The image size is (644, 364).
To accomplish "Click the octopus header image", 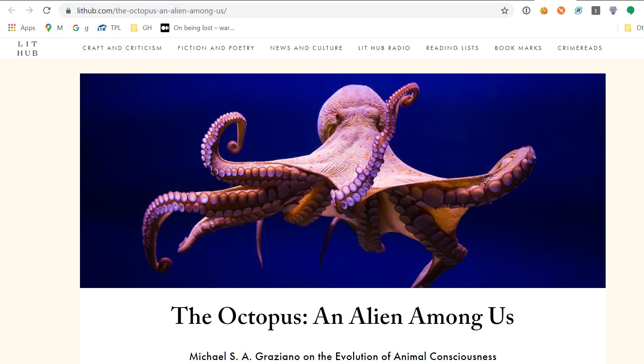I will pyautogui.click(x=343, y=181).
